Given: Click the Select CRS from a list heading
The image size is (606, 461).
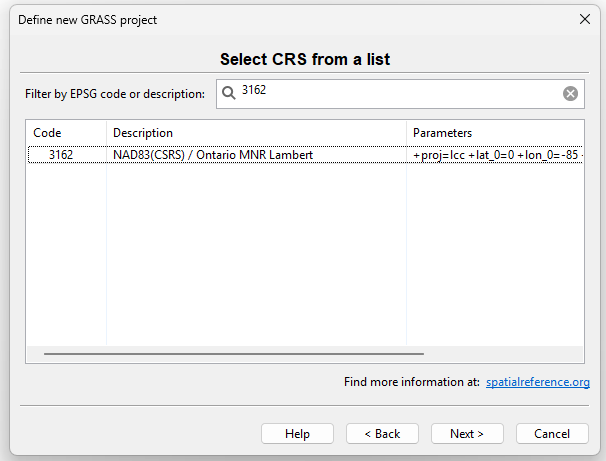Looking at the screenshot, I should click(x=304, y=60).
